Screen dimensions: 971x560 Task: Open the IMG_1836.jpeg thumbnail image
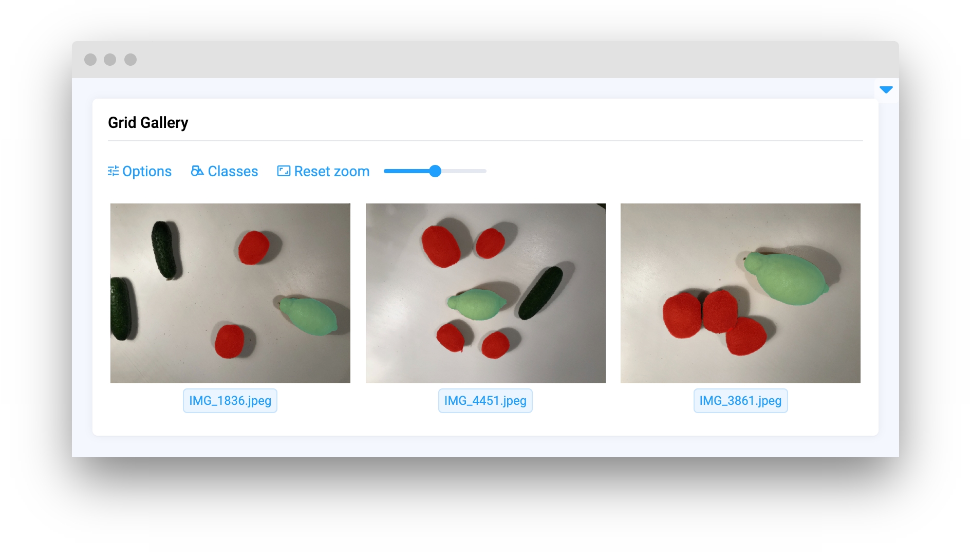point(230,293)
